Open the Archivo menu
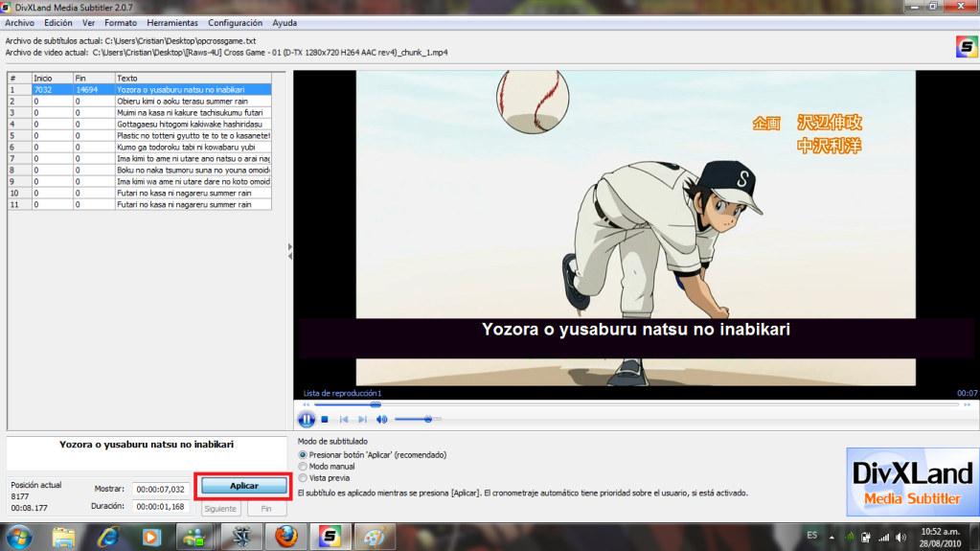Screen dimensions: 980x551 (20, 23)
